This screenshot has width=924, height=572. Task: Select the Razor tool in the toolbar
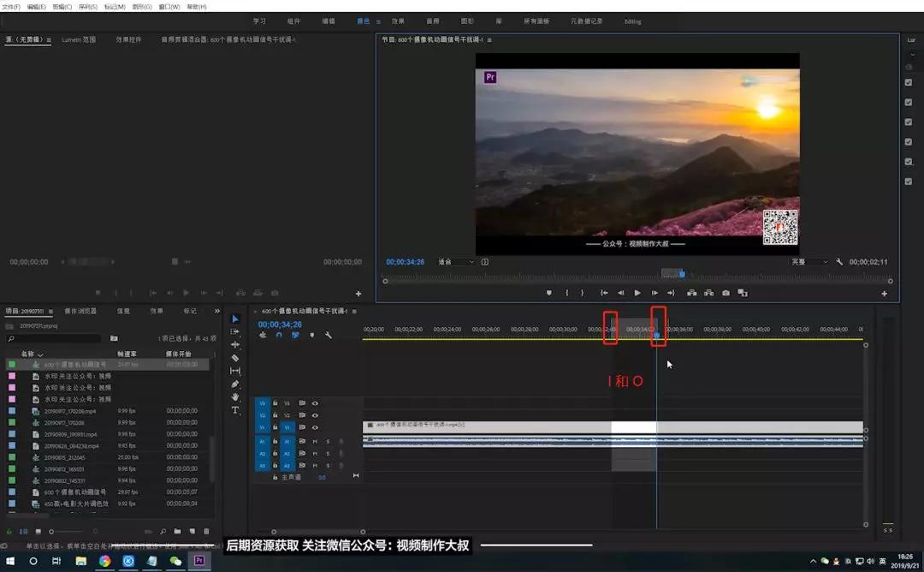pyautogui.click(x=235, y=358)
